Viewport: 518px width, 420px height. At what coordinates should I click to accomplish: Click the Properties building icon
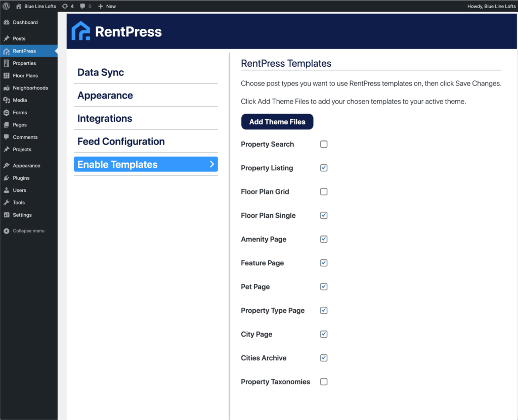coord(6,63)
